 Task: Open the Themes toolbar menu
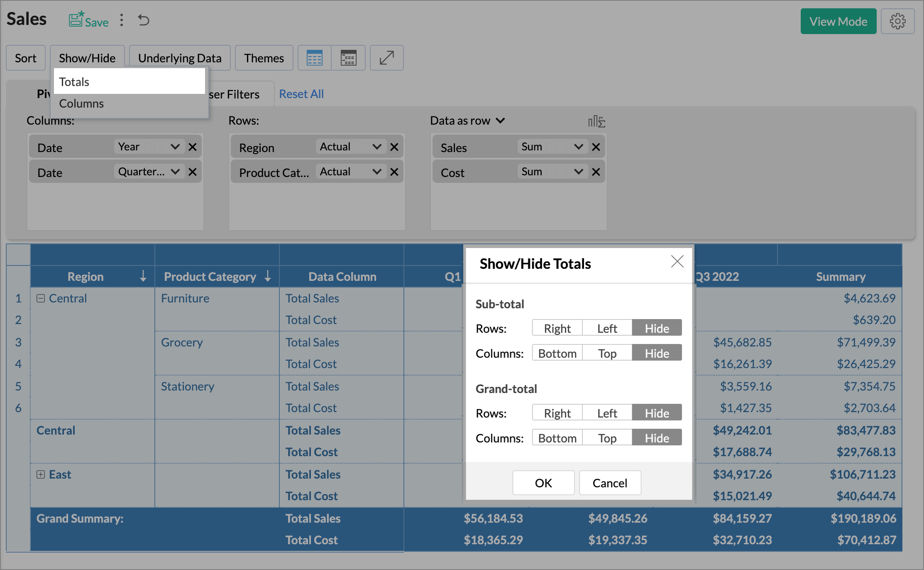pyautogui.click(x=264, y=58)
